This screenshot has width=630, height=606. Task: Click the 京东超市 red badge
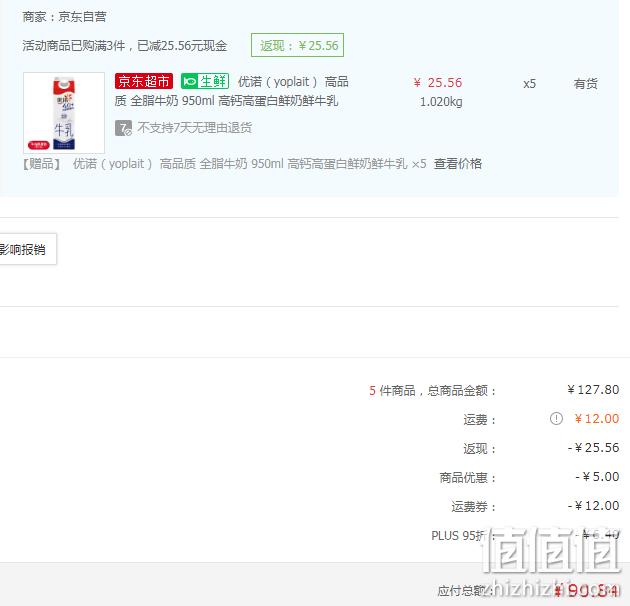coord(144,81)
